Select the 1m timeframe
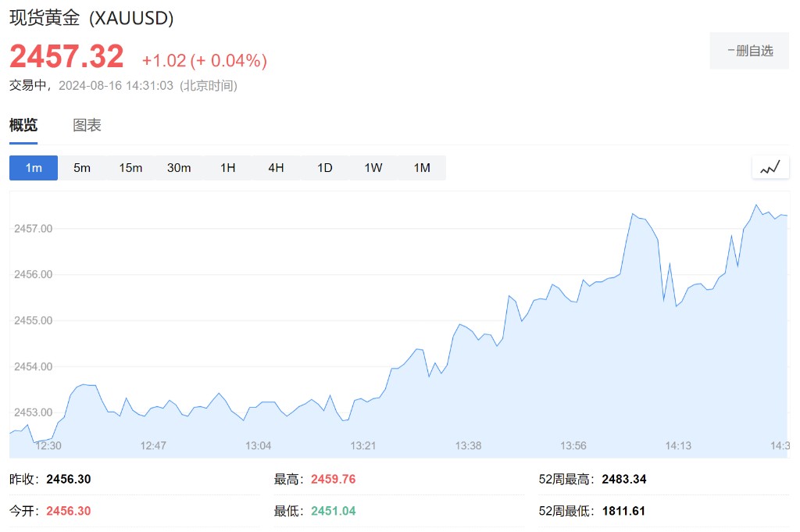Image resolution: width=800 pixels, height=532 pixels. point(34,168)
